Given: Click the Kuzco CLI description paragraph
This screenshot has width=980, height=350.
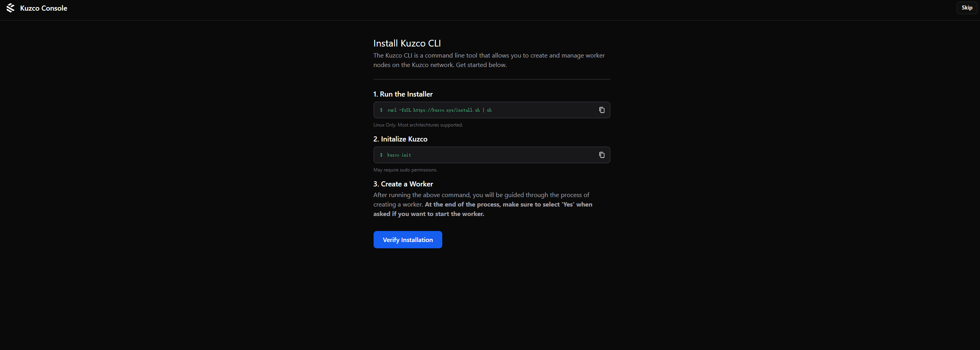Looking at the screenshot, I should click(x=489, y=60).
